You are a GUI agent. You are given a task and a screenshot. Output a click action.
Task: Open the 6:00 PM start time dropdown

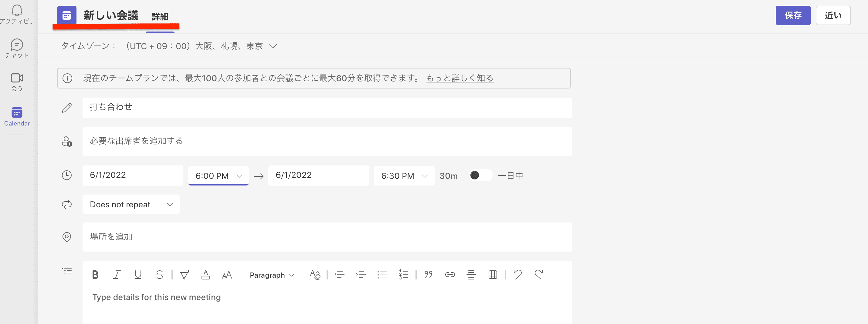[218, 175]
